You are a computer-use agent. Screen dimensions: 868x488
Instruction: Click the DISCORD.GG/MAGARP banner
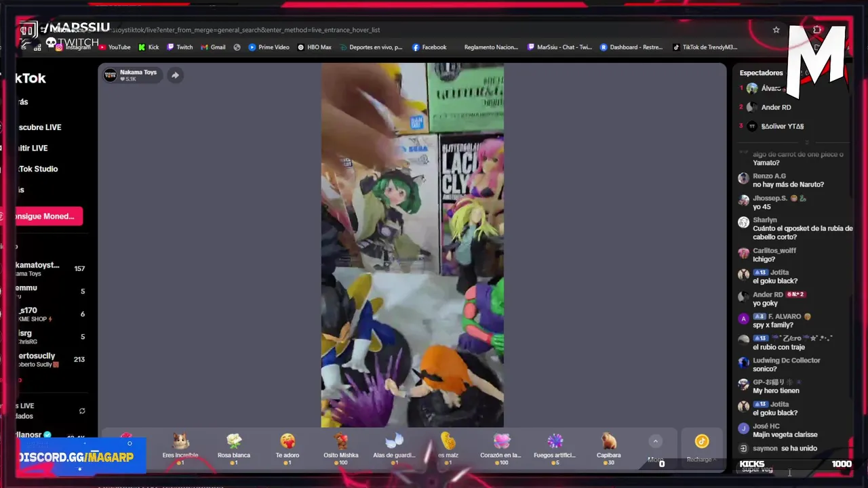click(79, 456)
